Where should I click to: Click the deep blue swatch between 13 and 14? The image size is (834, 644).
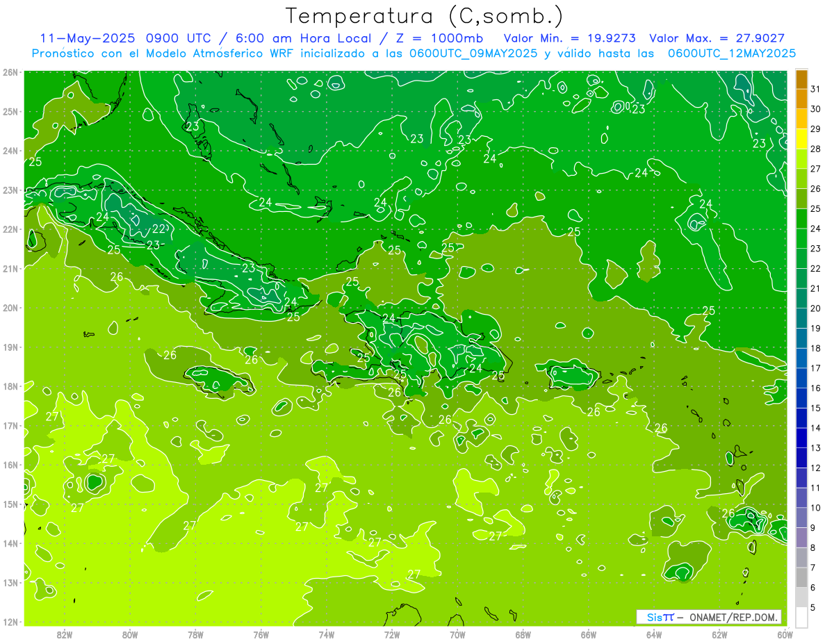coord(801,438)
